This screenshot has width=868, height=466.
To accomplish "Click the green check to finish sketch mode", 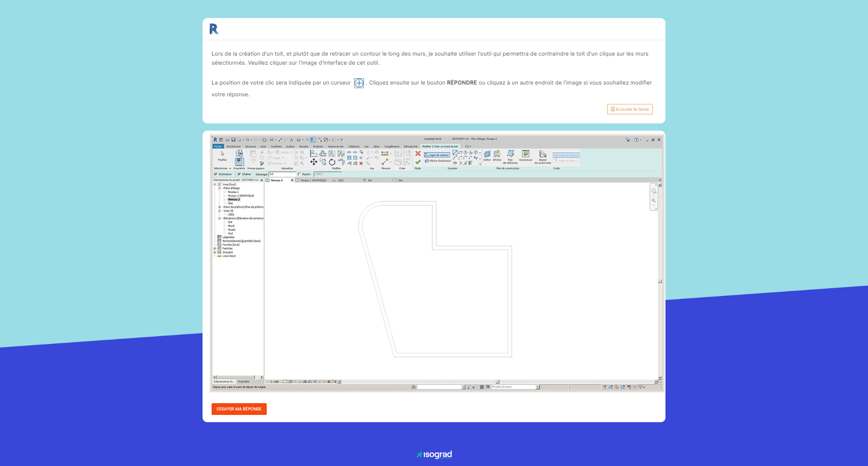I will (418, 161).
